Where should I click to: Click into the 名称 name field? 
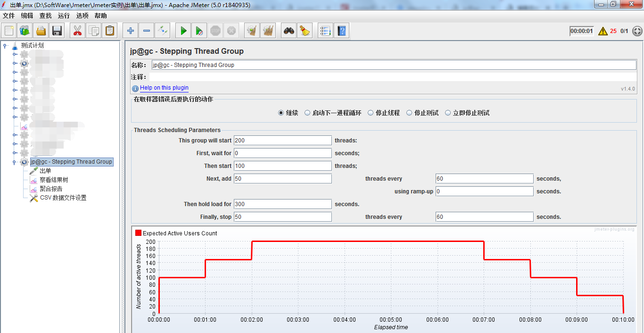[394, 65]
